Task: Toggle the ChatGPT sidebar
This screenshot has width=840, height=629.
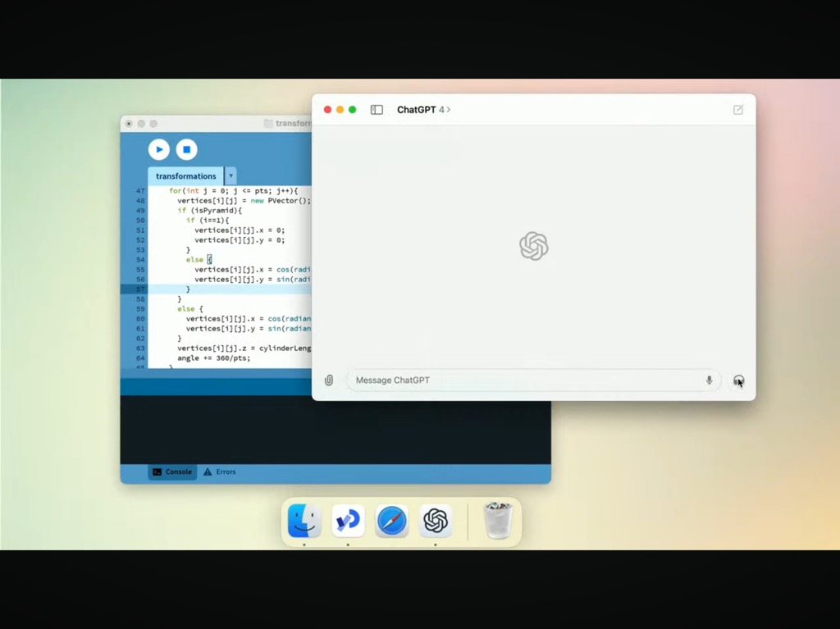Action: click(x=377, y=110)
